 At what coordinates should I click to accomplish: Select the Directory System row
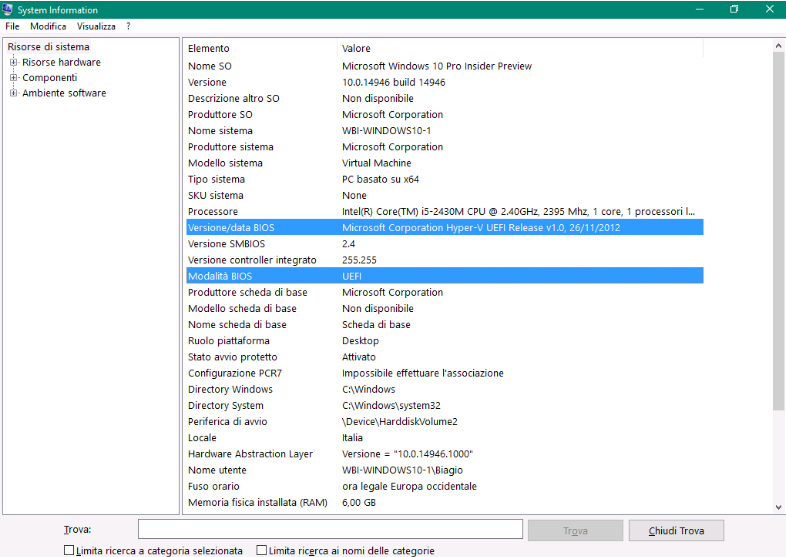pyautogui.click(x=445, y=406)
